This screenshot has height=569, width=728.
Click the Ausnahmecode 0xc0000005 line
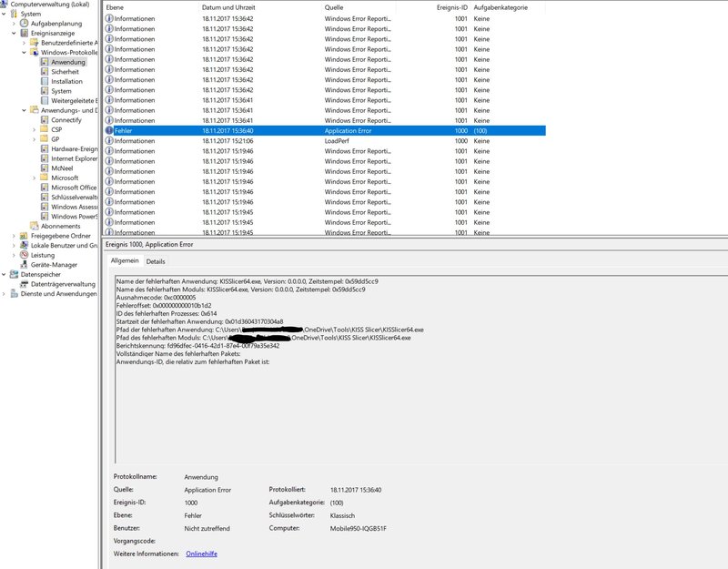point(156,298)
